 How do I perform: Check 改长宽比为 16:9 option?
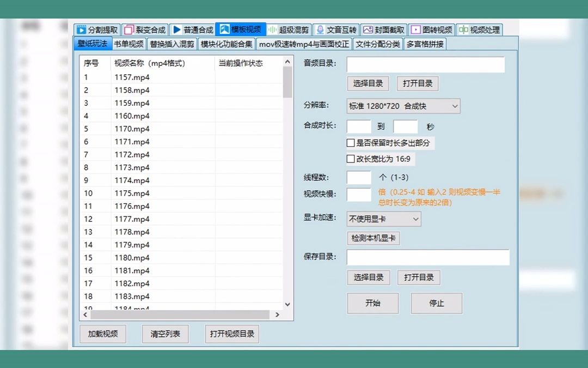(351, 159)
